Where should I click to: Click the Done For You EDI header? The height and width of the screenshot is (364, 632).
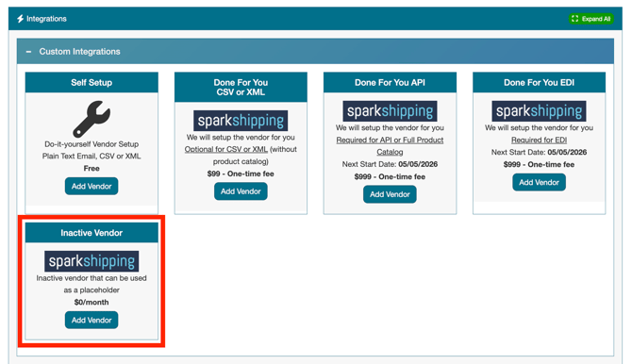[x=539, y=83]
